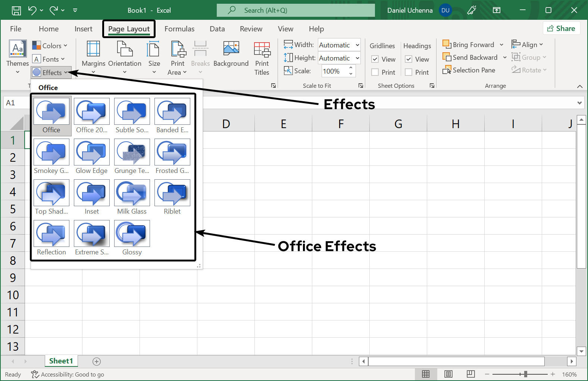The width and height of the screenshot is (588, 381).
Task: Expand Send Backward dropdown arrow
Action: [x=505, y=58]
